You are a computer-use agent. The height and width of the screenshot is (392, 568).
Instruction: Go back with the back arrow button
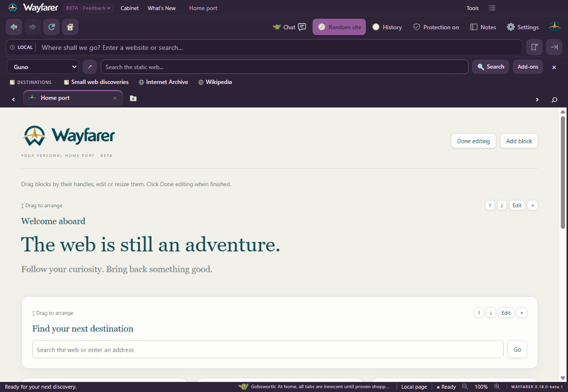point(14,27)
